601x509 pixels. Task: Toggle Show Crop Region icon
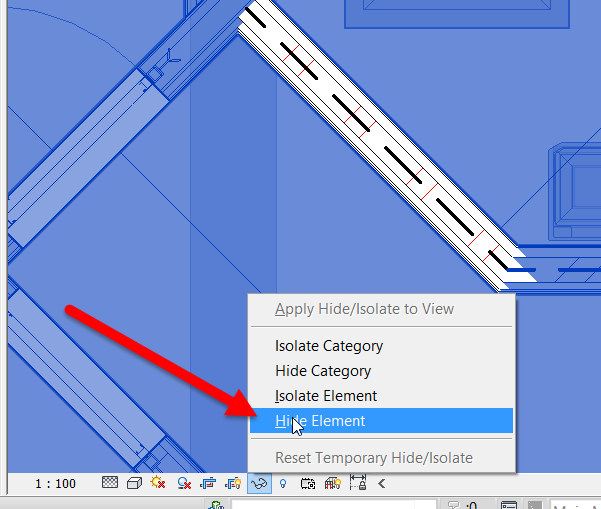[233, 483]
